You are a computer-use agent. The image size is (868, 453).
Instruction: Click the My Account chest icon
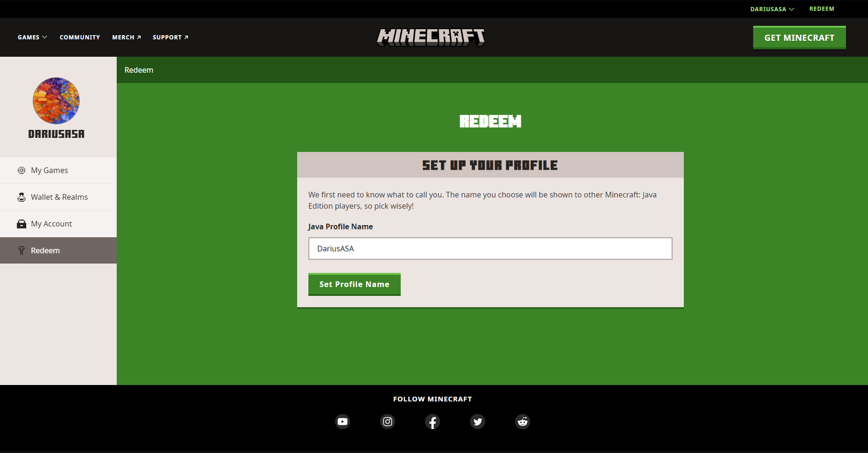(22, 224)
